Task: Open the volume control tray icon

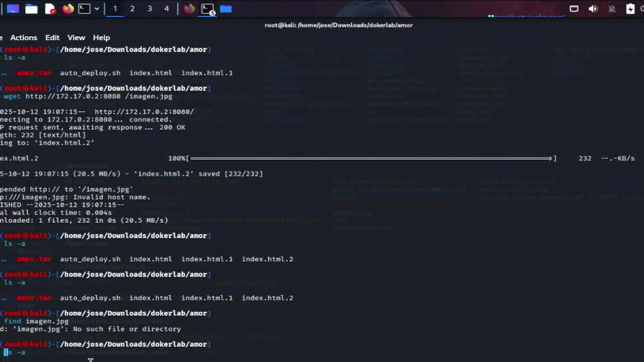Action: (x=593, y=9)
